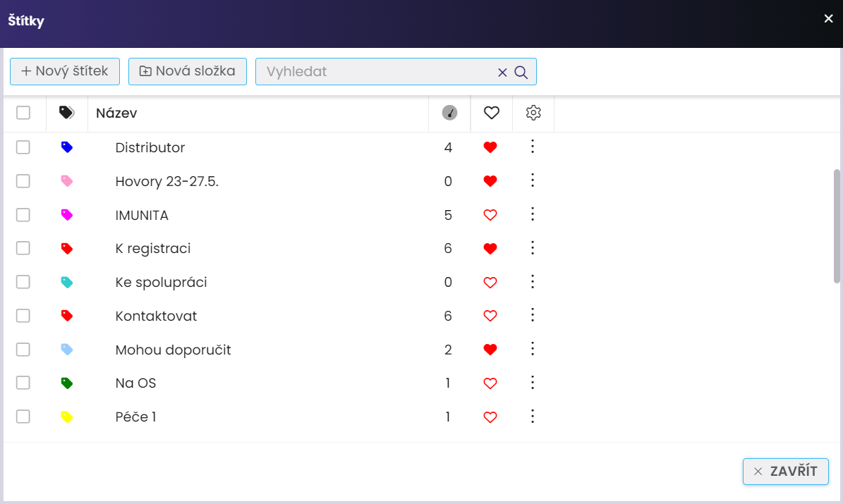843x504 pixels.
Task: Tick the Distributor row checkbox
Action: click(23, 147)
